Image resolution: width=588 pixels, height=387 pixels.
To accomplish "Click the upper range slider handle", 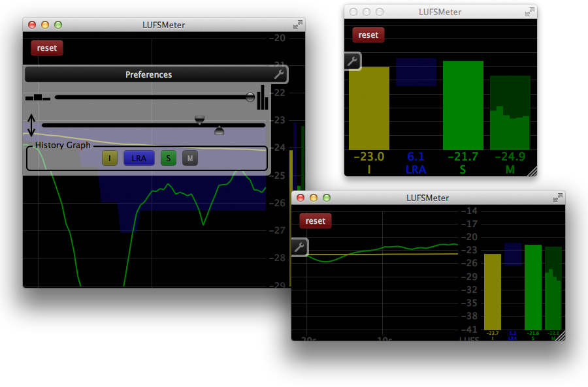I will point(199,120).
